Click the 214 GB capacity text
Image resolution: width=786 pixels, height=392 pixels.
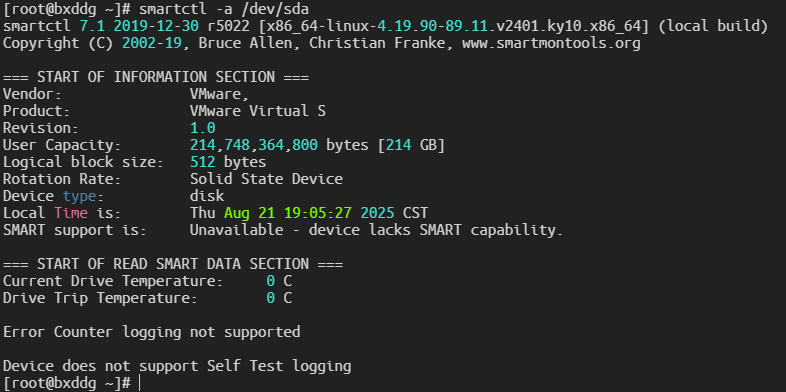click(x=411, y=145)
